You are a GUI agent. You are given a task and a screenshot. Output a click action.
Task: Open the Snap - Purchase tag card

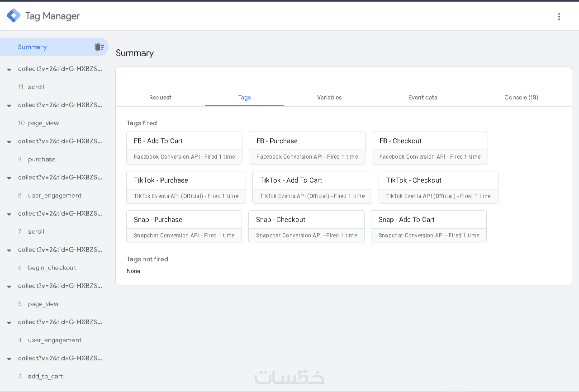coord(184,227)
